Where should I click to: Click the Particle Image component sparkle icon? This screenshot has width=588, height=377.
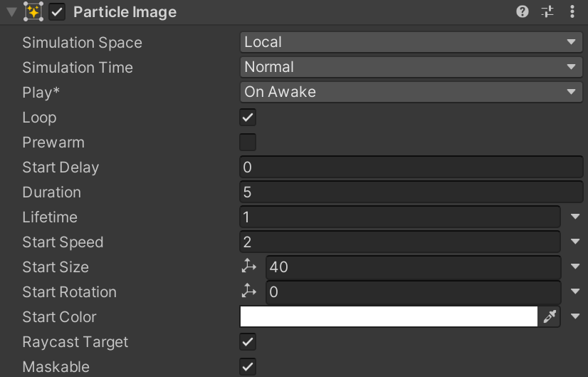(33, 12)
